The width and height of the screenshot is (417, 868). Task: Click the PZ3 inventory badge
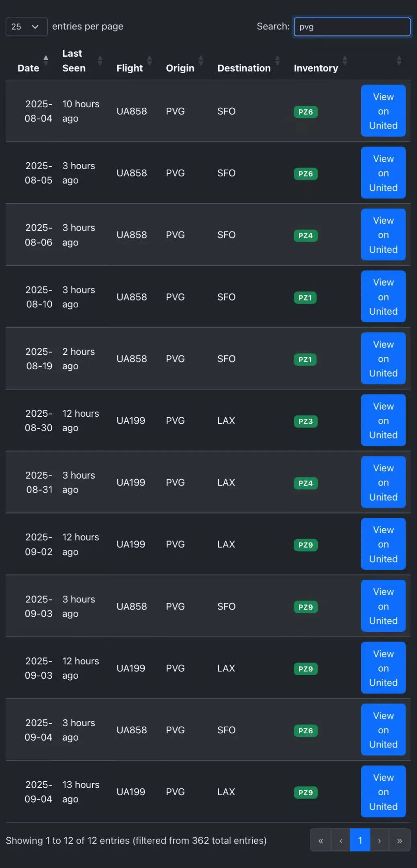pyautogui.click(x=305, y=421)
